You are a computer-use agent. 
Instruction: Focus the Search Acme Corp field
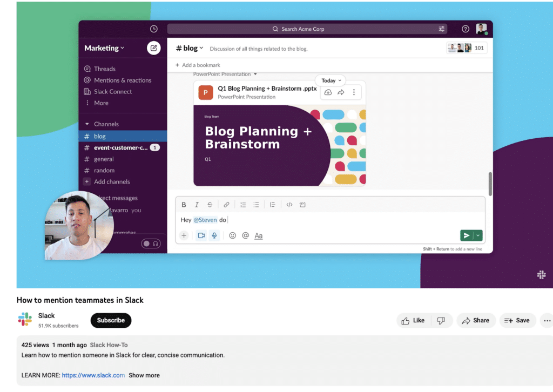point(307,29)
